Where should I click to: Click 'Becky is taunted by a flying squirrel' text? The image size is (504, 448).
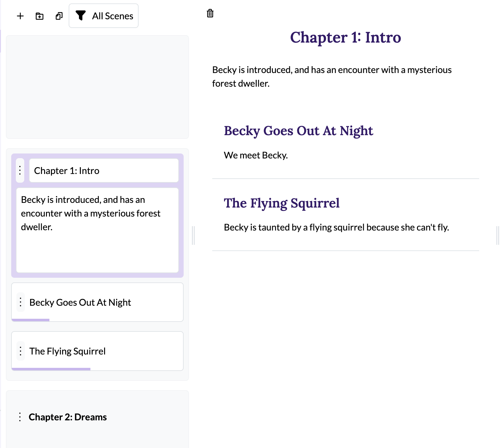pyautogui.click(x=337, y=227)
